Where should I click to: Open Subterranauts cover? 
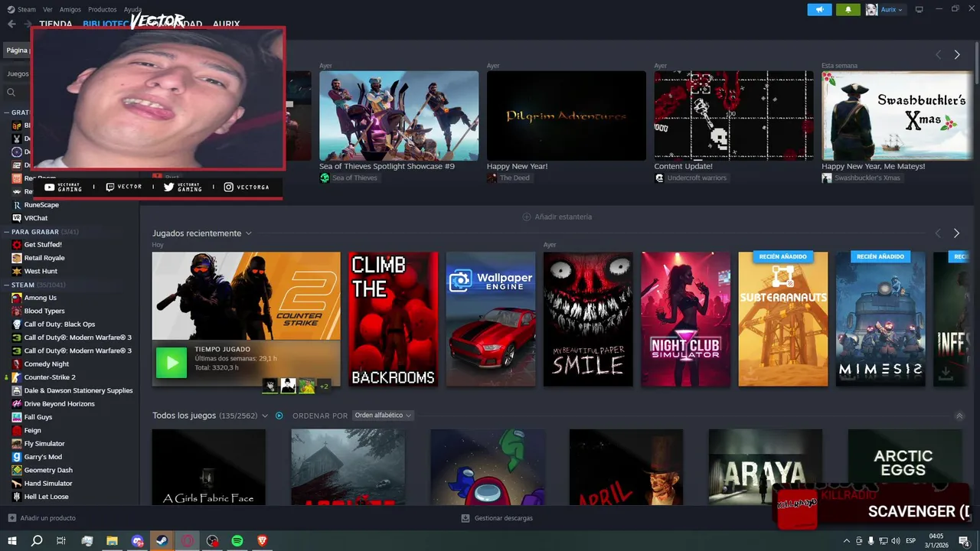[x=782, y=319]
